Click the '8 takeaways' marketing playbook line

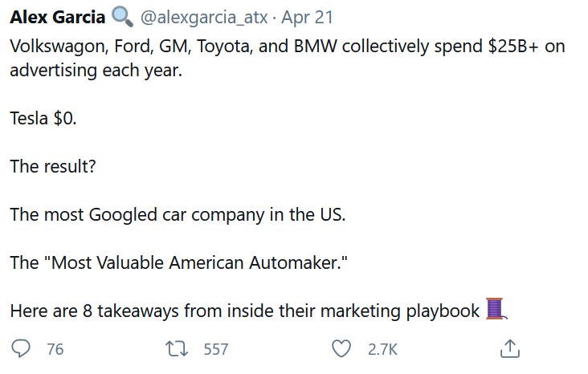[245, 311]
